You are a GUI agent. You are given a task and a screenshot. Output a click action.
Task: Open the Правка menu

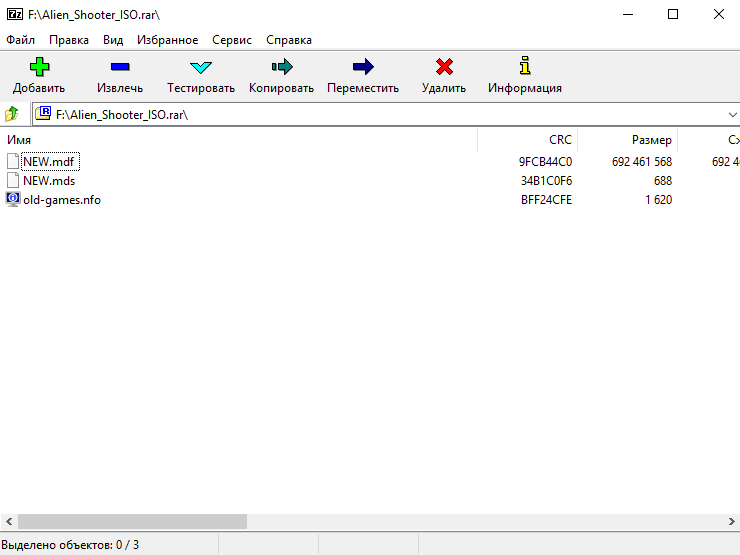tap(69, 40)
